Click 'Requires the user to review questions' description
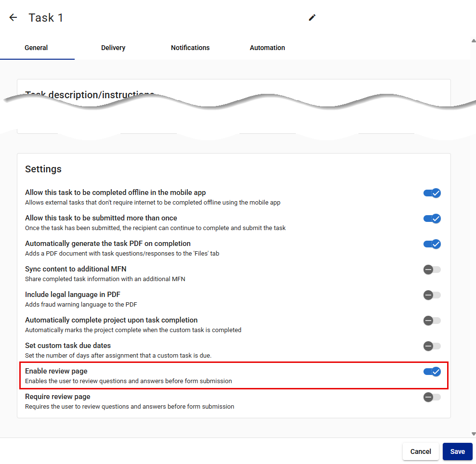 129,406
